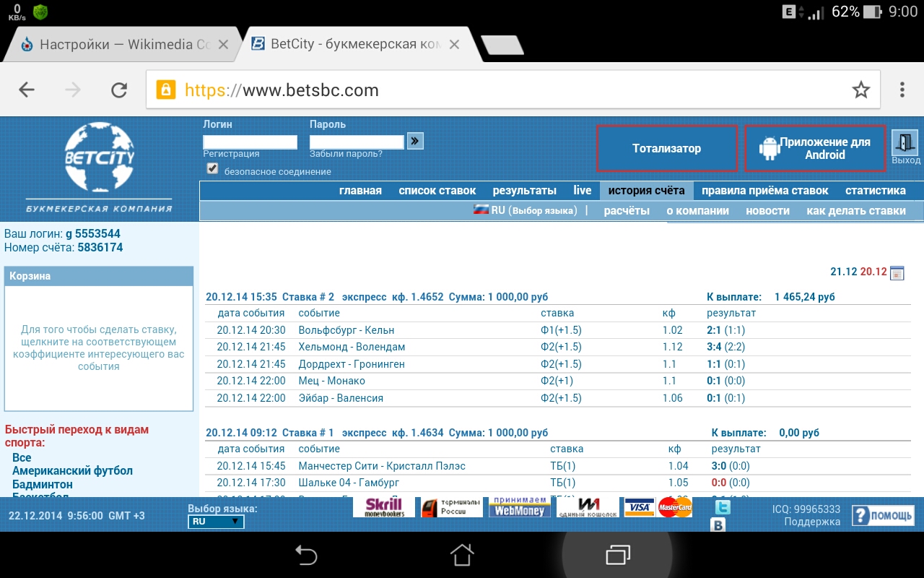Switch to Настройки Wikimedia tab
Screen dimensions: 924x578
123,45
